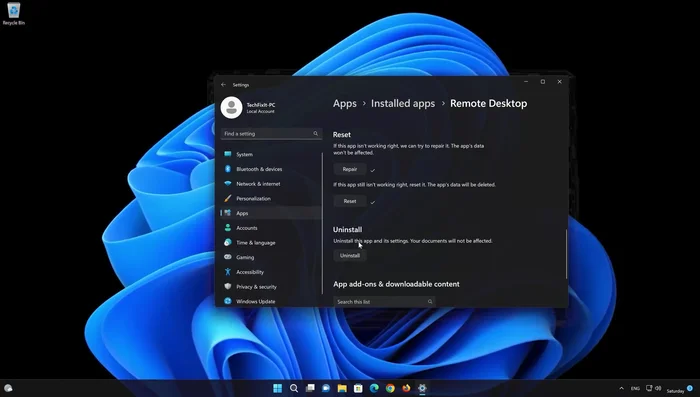Click the ENG language indicator
The height and width of the screenshot is (397, 700).
coord(635,389)
